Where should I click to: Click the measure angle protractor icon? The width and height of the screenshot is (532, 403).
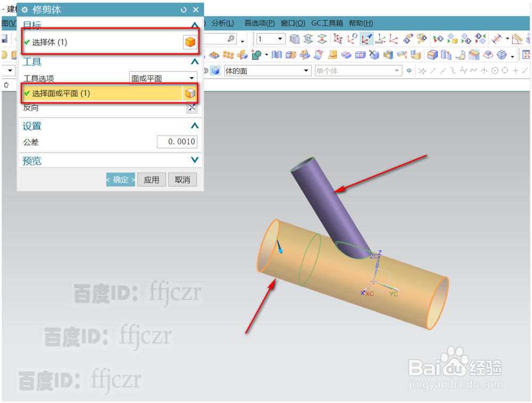pos(517,39)
